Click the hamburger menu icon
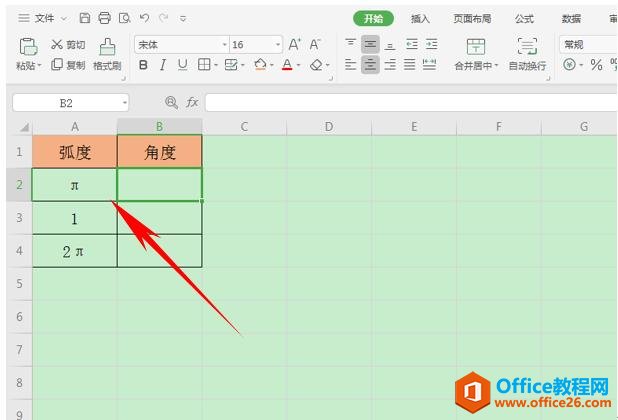This screenshot has width=618, height=420. click(x=24, y=18)
